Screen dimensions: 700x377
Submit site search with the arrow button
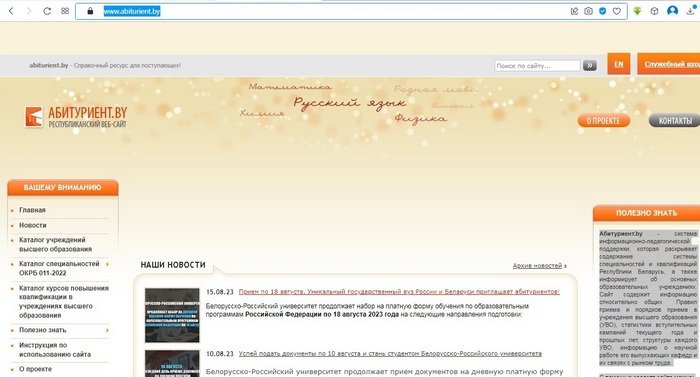coord(590,66)
